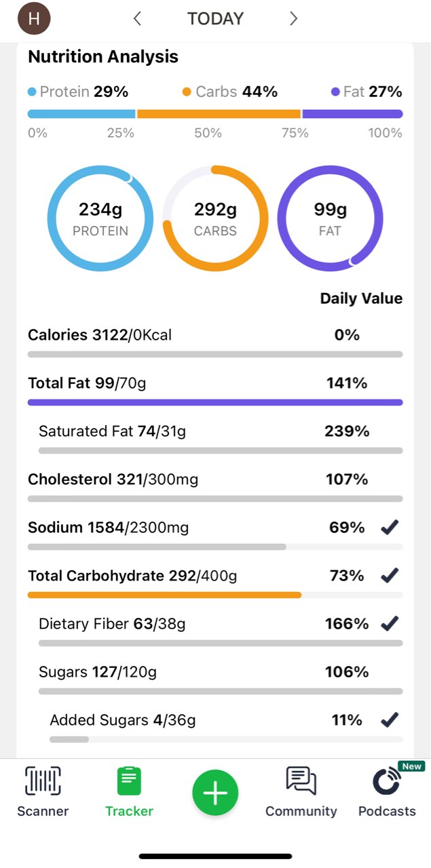This screenshot has width=431, height=868.
Task: Tap the Added Sugars checkmark
Action: [x=389, y=720]
